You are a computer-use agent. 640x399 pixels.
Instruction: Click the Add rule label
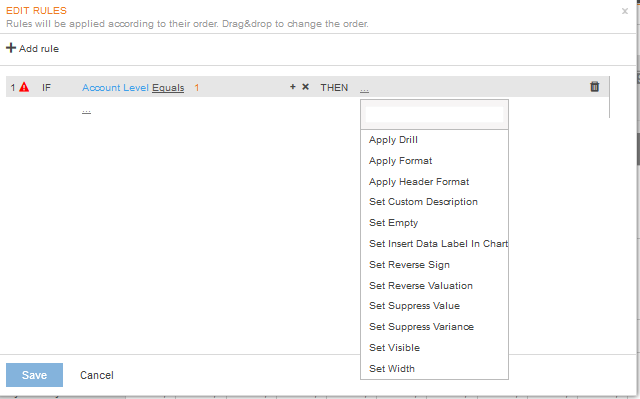pyautogui.click(x=39, y=49)
